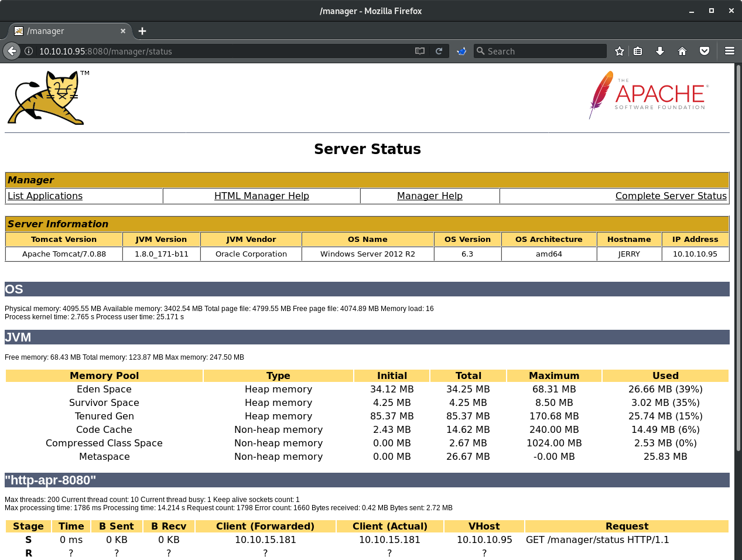Open a new tab with plus button
Image resolution: width=742 pixels, height=560 pixels.
[142, 31]
